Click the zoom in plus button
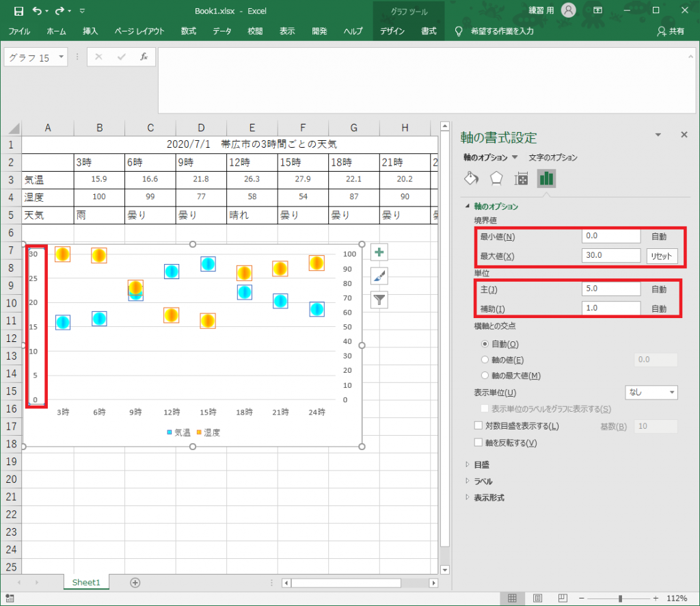This screenshot has height=606, width=700. [x=656, y=598]
